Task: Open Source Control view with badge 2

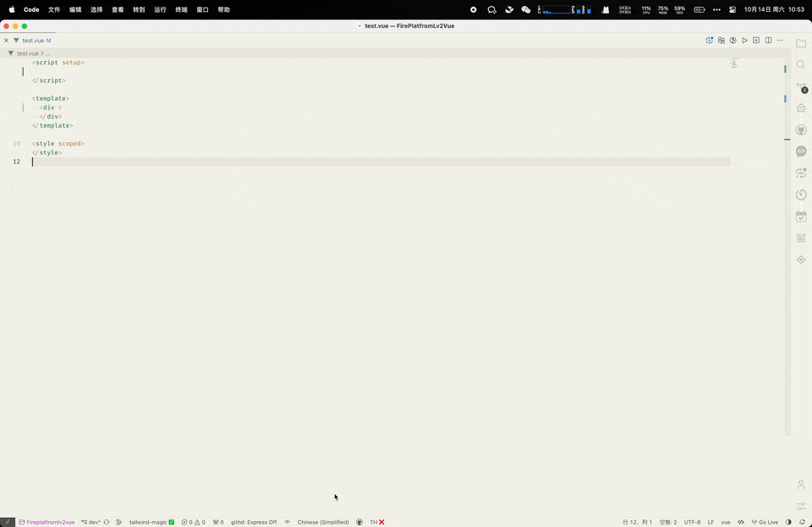Action: (x=801, y=86)
